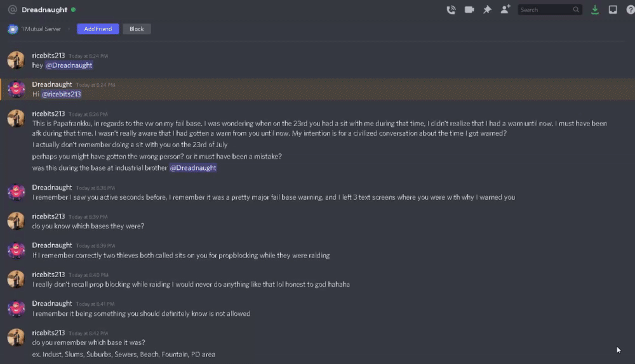Open Dreadnaught's avatar on the 'Hi' message
The image size is (635, 364).
click(16, 89)
